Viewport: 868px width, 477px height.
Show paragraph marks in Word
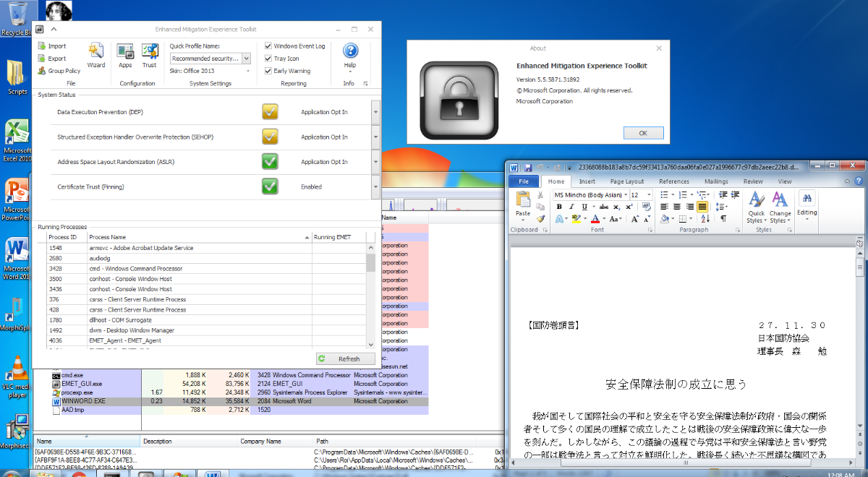coord(723,218)
